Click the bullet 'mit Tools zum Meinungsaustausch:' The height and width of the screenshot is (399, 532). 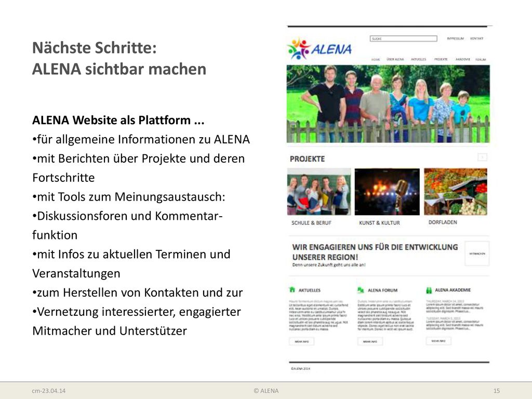[129, 197]
